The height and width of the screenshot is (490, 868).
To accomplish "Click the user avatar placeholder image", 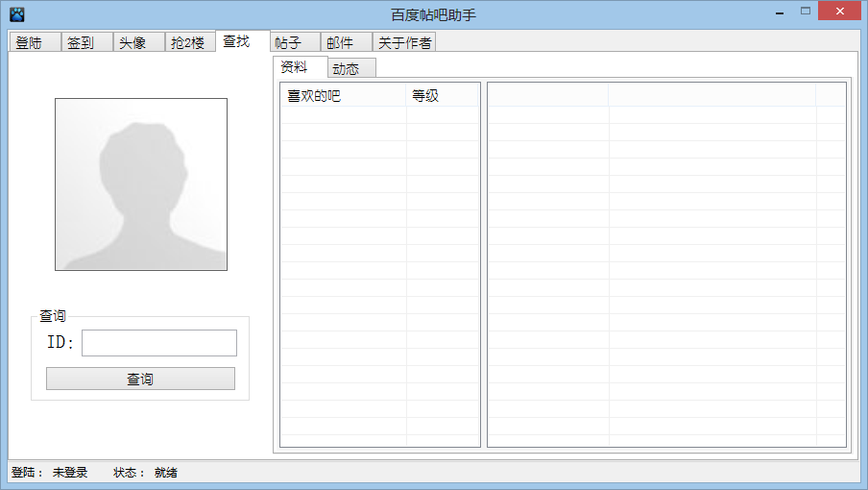I will 141,184.
